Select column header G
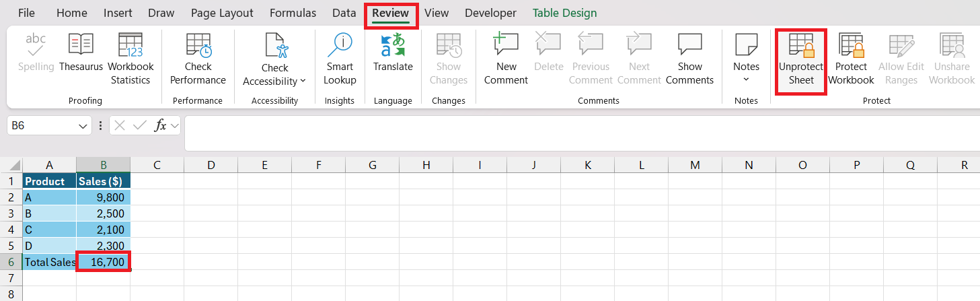Image resolution: width=980 pixels, height=301 pixels. 372,165
